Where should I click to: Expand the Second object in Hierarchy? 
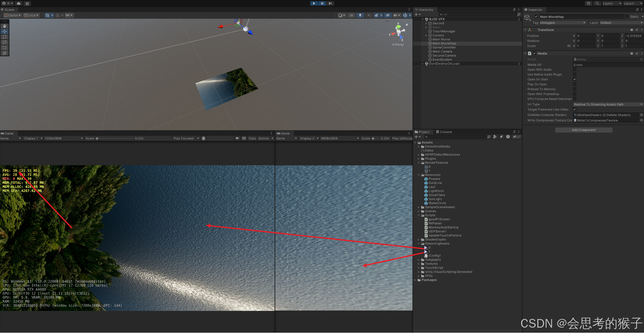pos(426,23)
